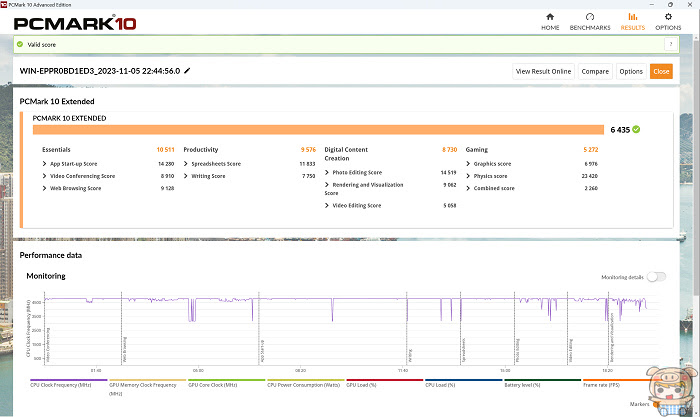The height and width of the screenshot is (417, 700).
Task: Click the Performance data heading
Action: (50, 255)
